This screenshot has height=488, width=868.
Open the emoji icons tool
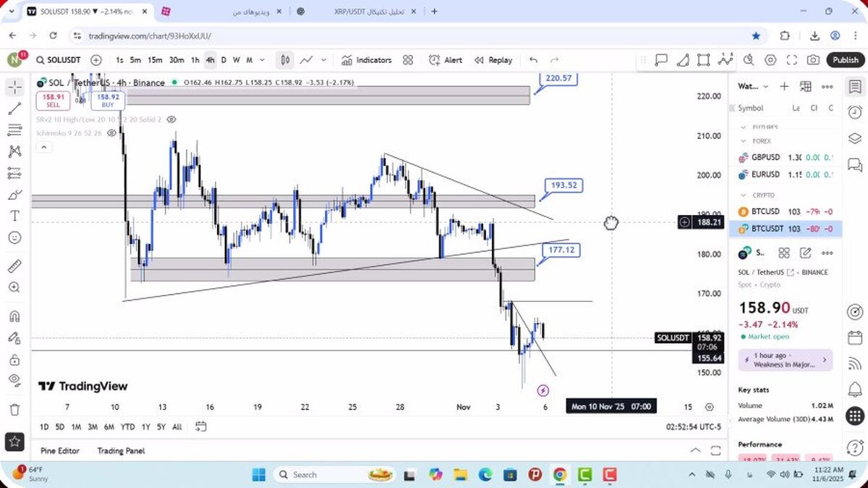14,237
